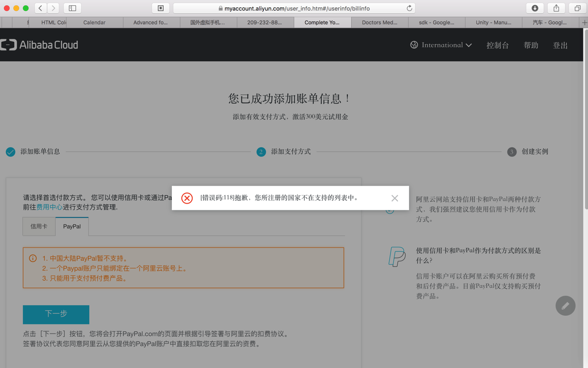Open a new tab with plus button

pos(584,22)
